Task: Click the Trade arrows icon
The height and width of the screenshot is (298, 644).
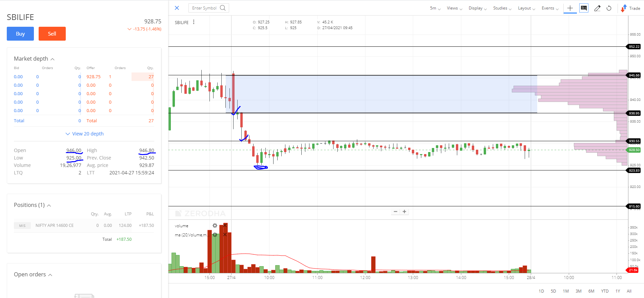Action: [624, 8]
